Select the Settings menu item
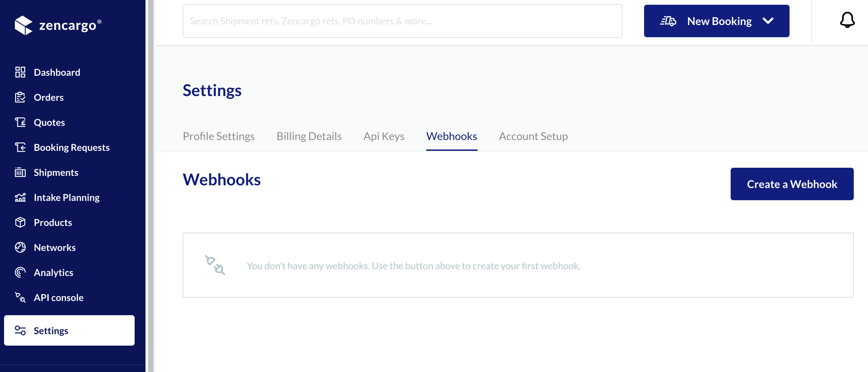The image size is (868, 372). click(x=51, y=330)
